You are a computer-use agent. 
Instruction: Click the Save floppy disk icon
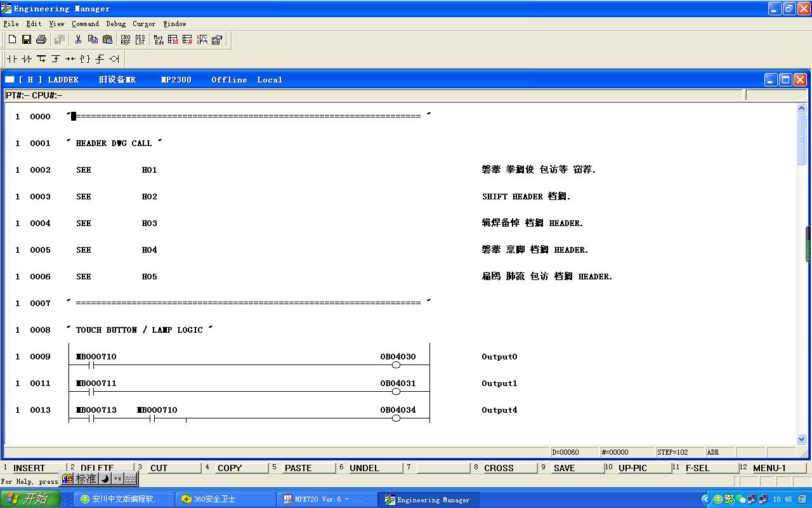(27, 39)
